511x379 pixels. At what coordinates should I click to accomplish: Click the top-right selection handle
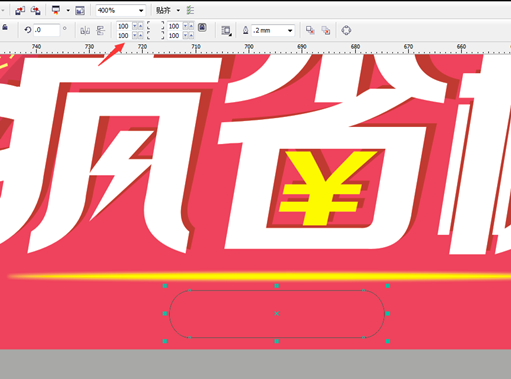coord(388,286)
